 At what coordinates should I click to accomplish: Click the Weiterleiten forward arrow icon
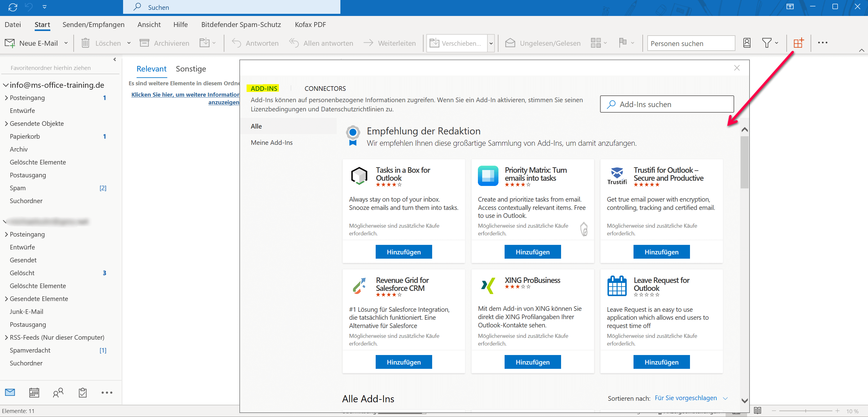click(x=368, y=43)
